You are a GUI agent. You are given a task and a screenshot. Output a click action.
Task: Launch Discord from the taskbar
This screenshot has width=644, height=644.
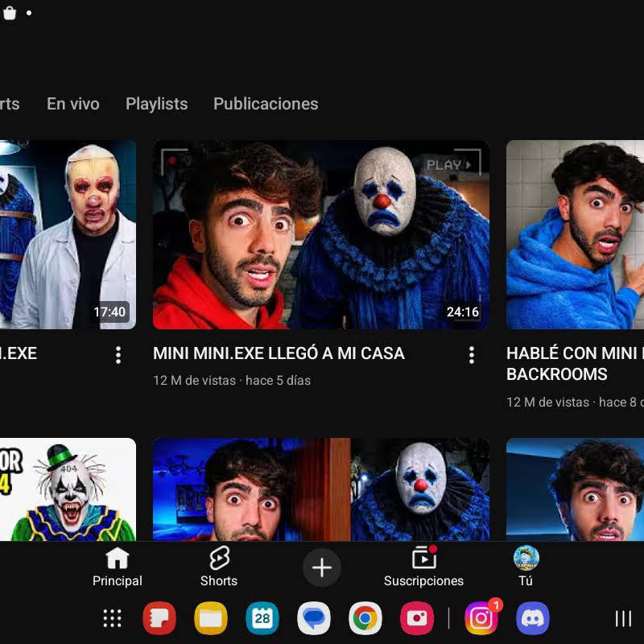click(533, 618)
